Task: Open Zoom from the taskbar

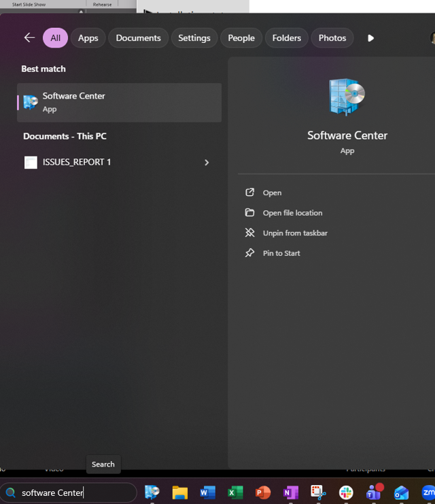Action: click(x=428, y=492)
